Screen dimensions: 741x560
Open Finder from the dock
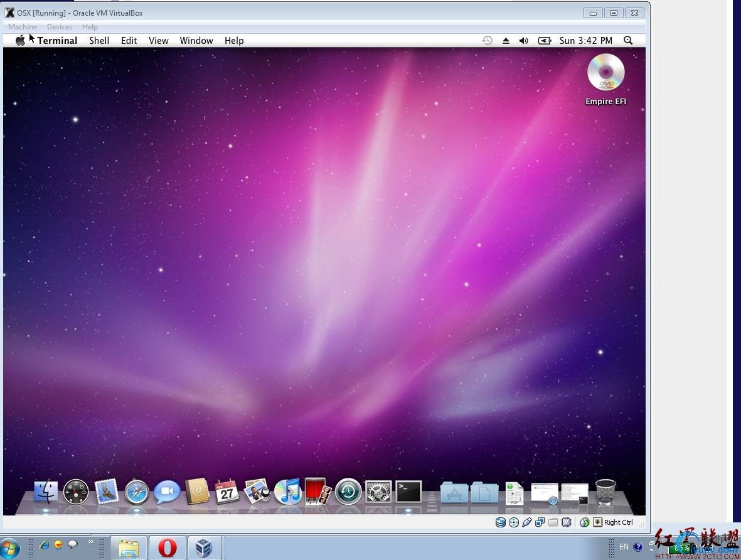click(x=46, y=492)
